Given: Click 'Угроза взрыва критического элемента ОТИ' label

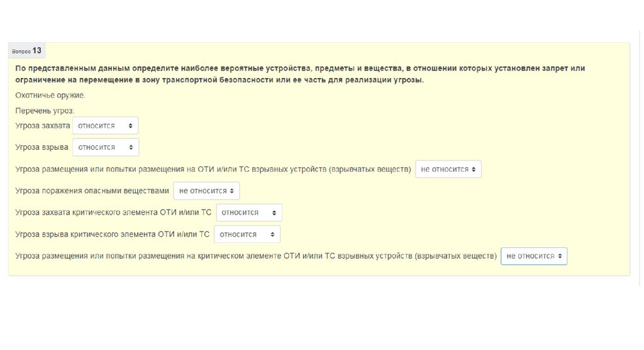Looking at the screenshot, I should (113, 234).
